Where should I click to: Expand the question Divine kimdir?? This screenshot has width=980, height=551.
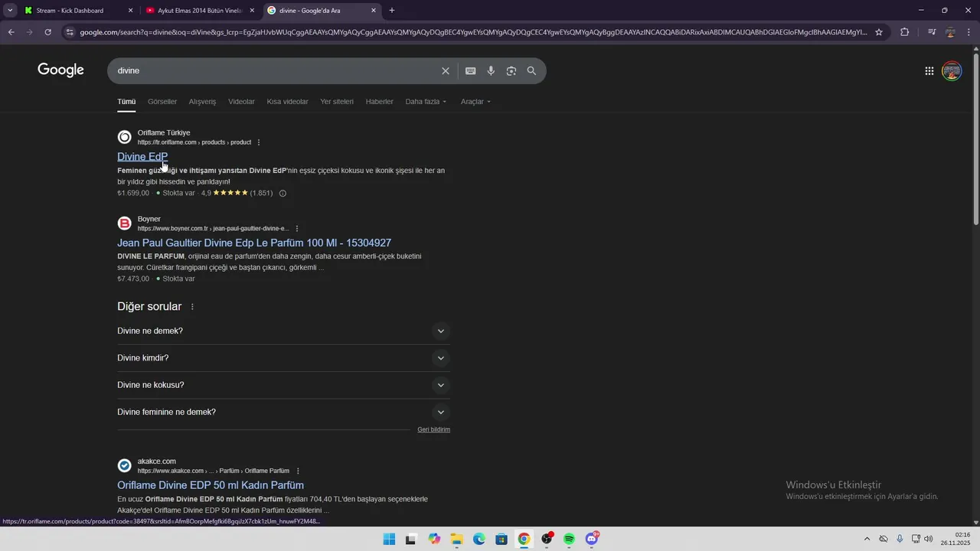click(283, 358)
